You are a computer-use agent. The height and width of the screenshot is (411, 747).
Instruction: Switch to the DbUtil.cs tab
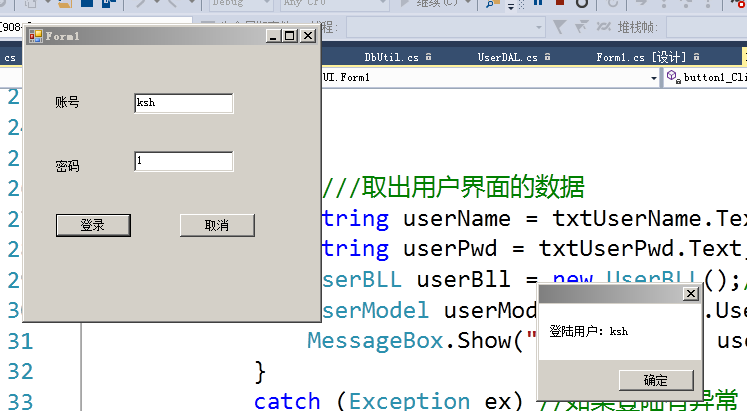(392, 57)
